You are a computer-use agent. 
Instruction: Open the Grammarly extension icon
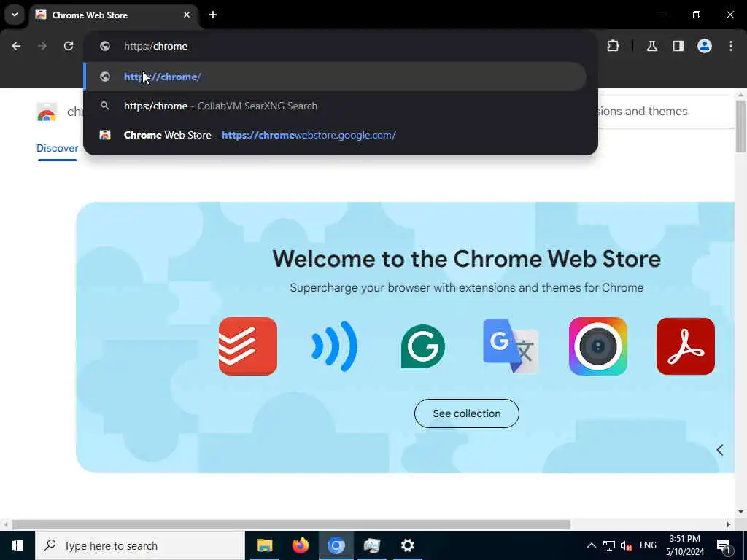coord(423,346)
